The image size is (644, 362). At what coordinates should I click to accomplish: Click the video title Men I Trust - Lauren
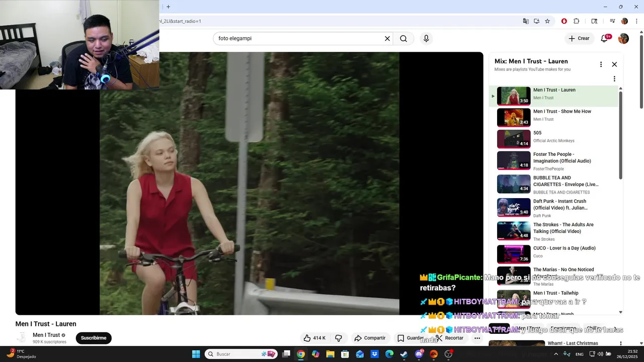point(46,324)
